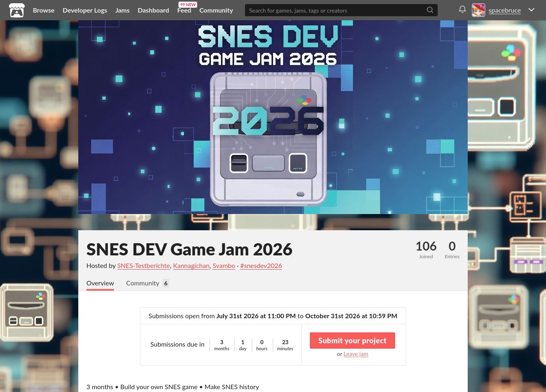Select the Overview tab
The width and height of the screenshot is (546, 392).
tap(100, 283)
